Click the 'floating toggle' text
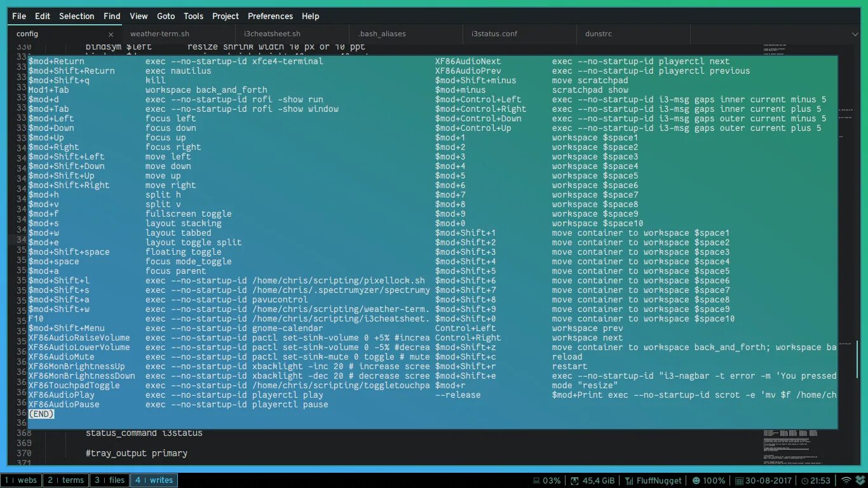This screenshot has width=868, height=488. (183, 252)
